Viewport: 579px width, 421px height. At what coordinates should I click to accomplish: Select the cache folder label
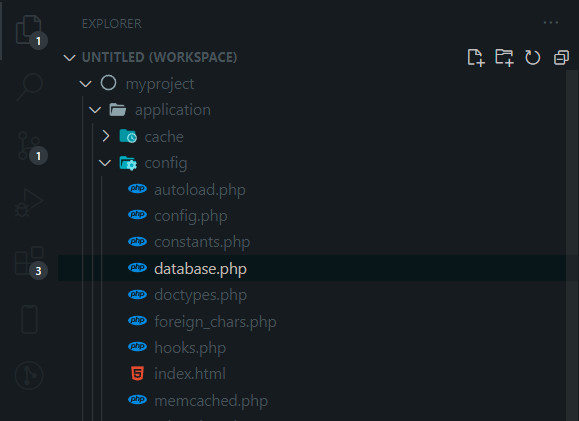164,137
